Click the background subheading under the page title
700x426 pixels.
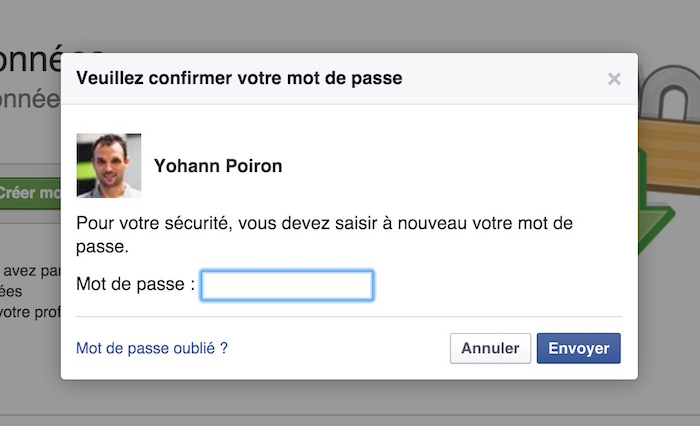pos(30,100)
